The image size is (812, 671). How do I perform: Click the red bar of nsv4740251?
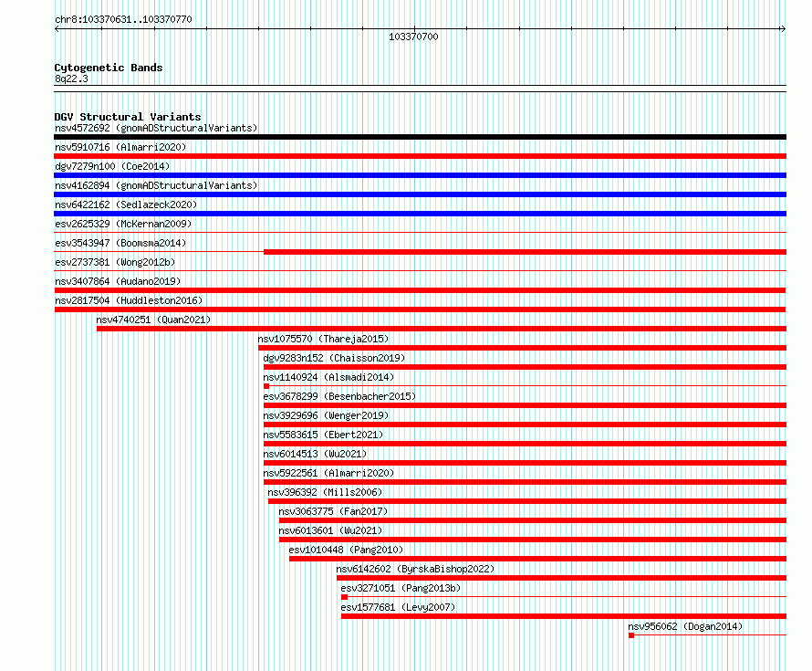point(442,329)
